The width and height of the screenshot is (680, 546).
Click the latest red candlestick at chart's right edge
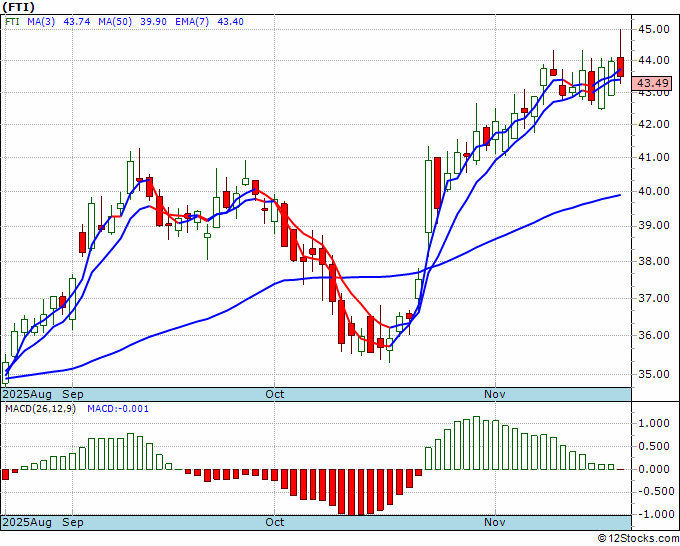click(621, 67)
